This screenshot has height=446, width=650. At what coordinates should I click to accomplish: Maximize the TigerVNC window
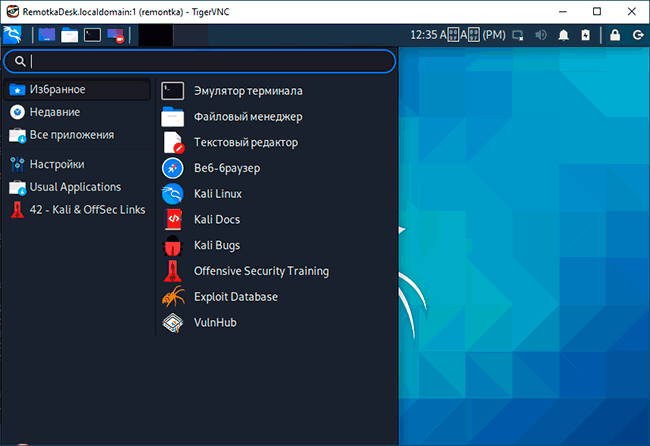(597, 12)
